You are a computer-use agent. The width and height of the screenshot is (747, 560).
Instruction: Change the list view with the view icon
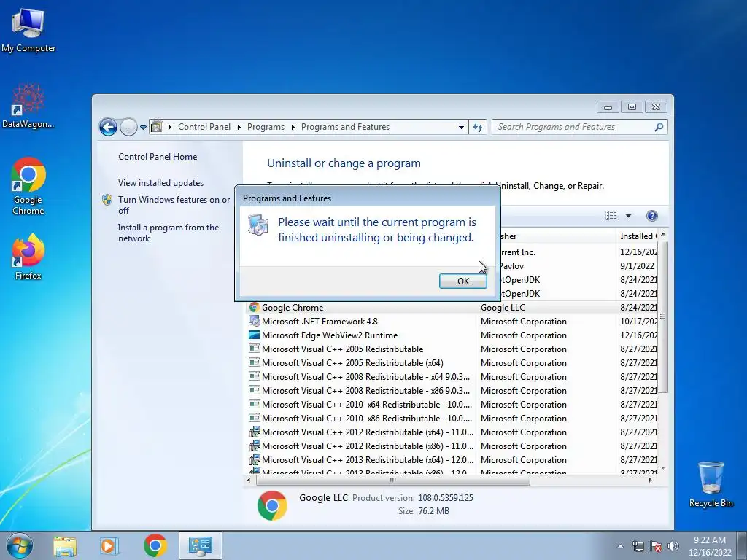611,216
